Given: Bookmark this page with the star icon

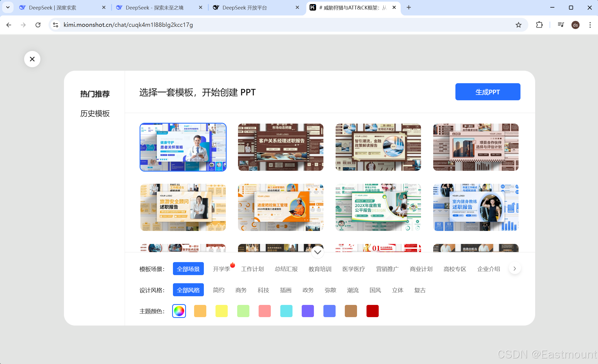Looking at the screenshot, I should [x=518, y=25].
